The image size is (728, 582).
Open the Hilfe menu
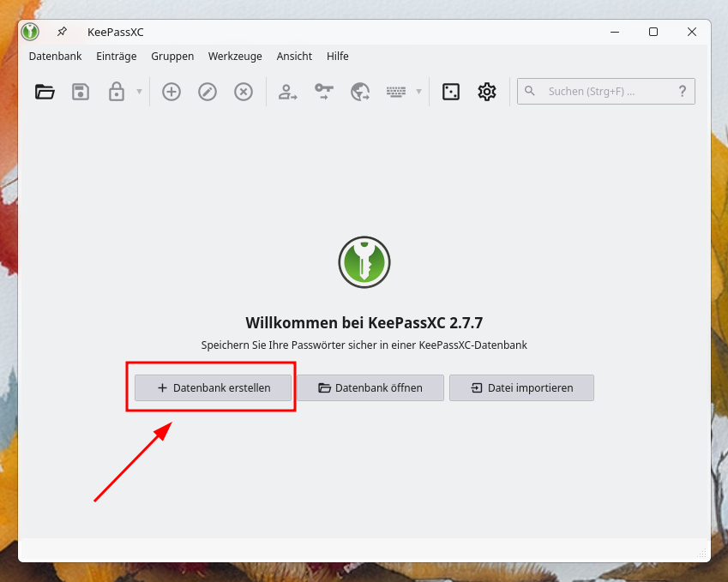click(338, 57)
